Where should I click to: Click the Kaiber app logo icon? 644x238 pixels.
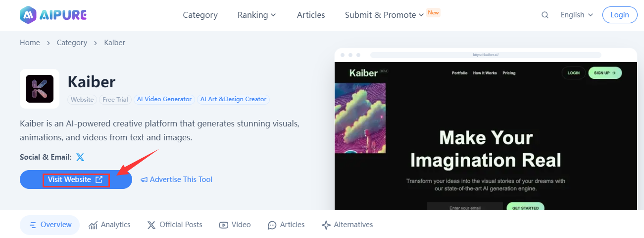pyautogui.click(x=40, y=89)
